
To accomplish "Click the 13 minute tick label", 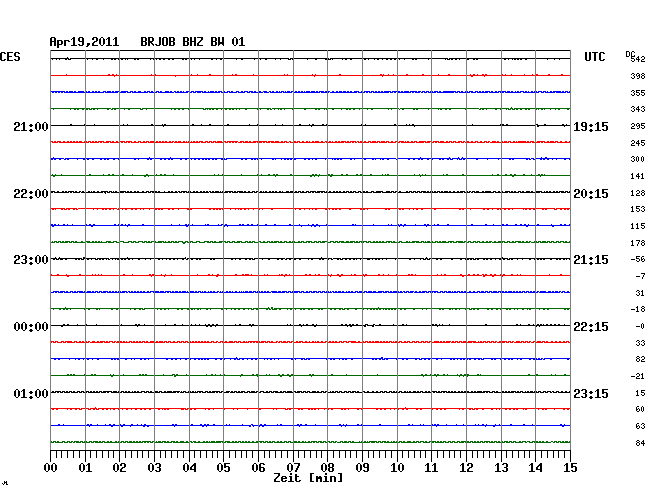I will [501, 468].
